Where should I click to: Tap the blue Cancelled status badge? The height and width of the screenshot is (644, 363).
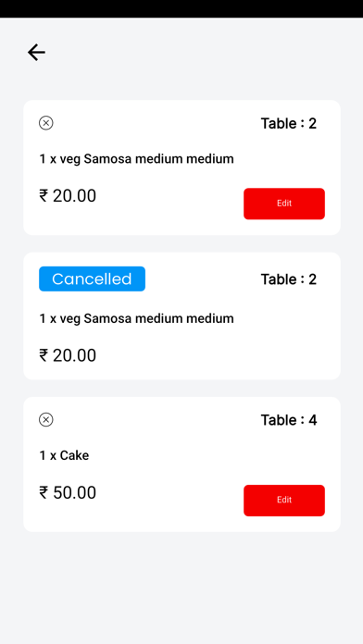pos(92,279)
